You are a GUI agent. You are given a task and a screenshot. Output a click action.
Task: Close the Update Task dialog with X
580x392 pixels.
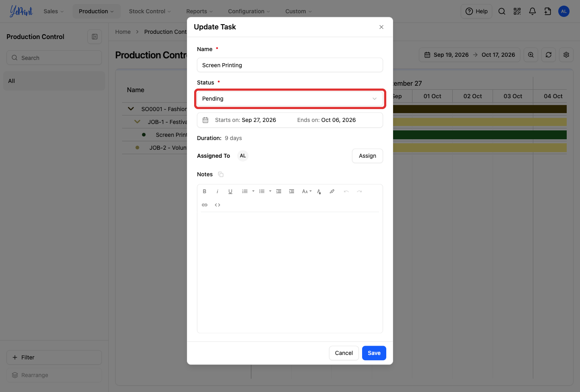tap(381, 27)
